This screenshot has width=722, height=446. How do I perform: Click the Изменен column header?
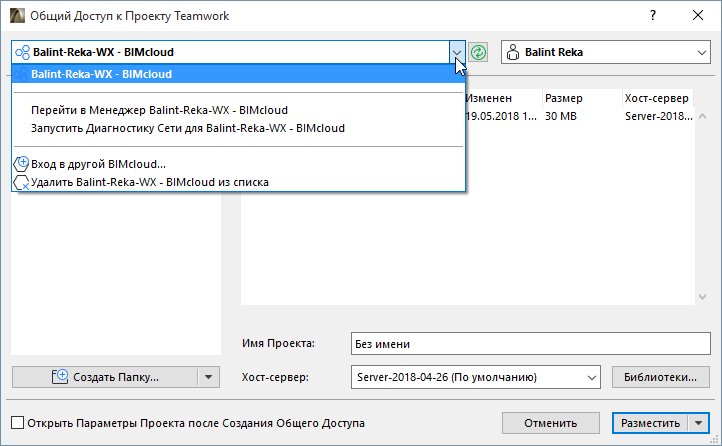click(502, 98)
